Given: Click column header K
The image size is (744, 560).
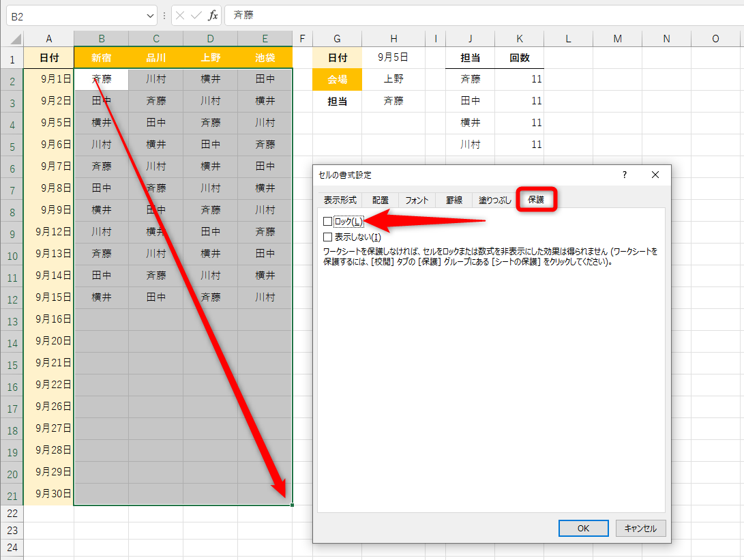Looking at the screenshot, I should click(x=519, y=38).
